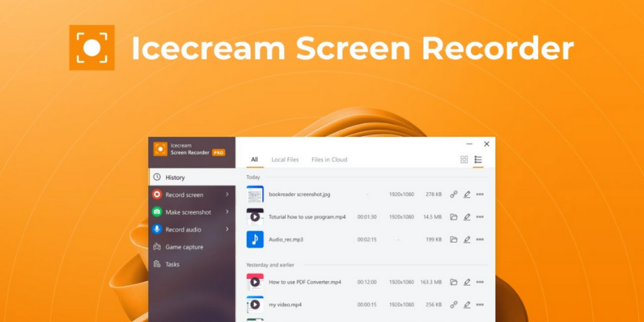
Task: Open Game capture from the sidebar
Action: pyautogui.click(x=184, y=247)
